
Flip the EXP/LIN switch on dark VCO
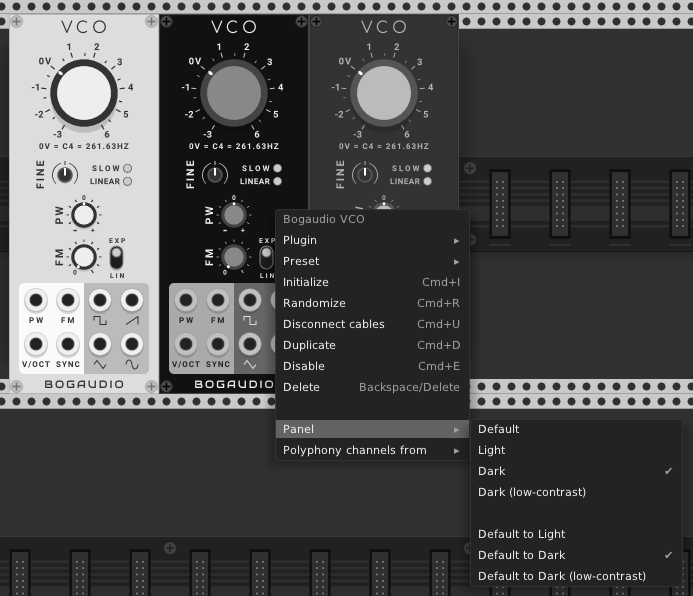tap(266, 258)
